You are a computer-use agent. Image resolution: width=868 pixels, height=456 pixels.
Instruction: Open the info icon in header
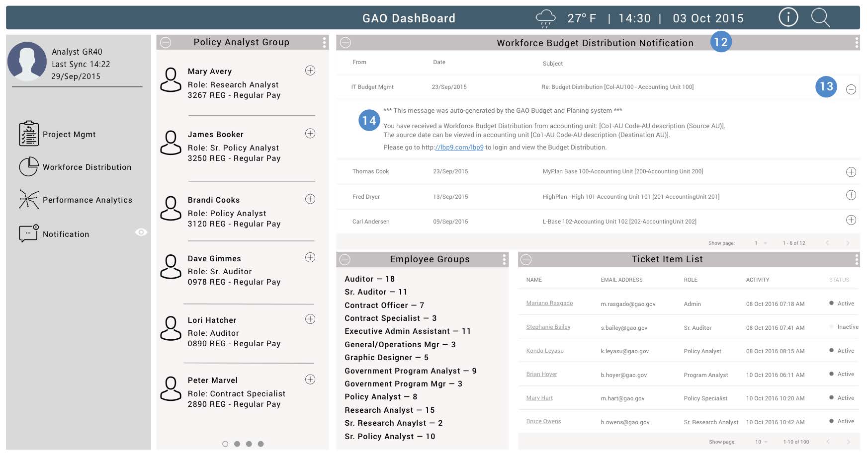pos(788,17)
